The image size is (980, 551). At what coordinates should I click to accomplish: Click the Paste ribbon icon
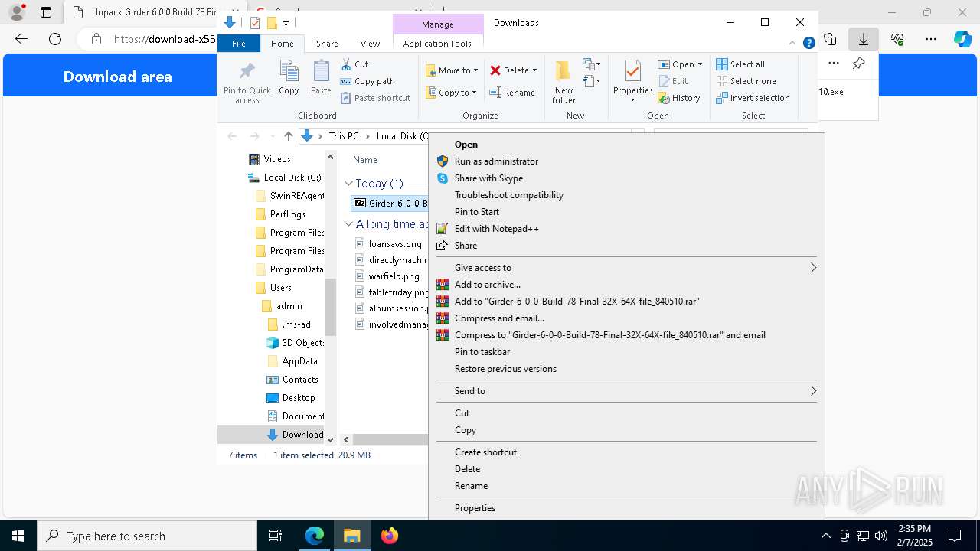point(321,78)
